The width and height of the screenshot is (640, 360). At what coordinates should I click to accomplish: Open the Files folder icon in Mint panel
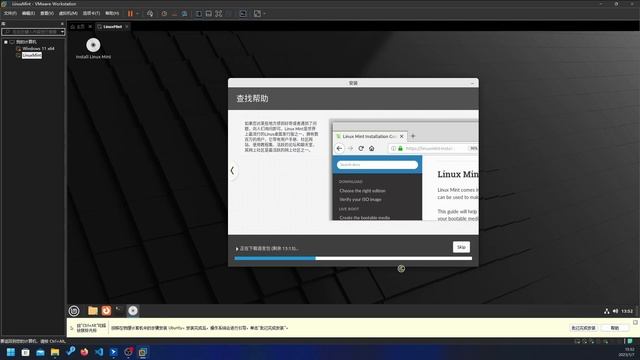tap(93, 311)
